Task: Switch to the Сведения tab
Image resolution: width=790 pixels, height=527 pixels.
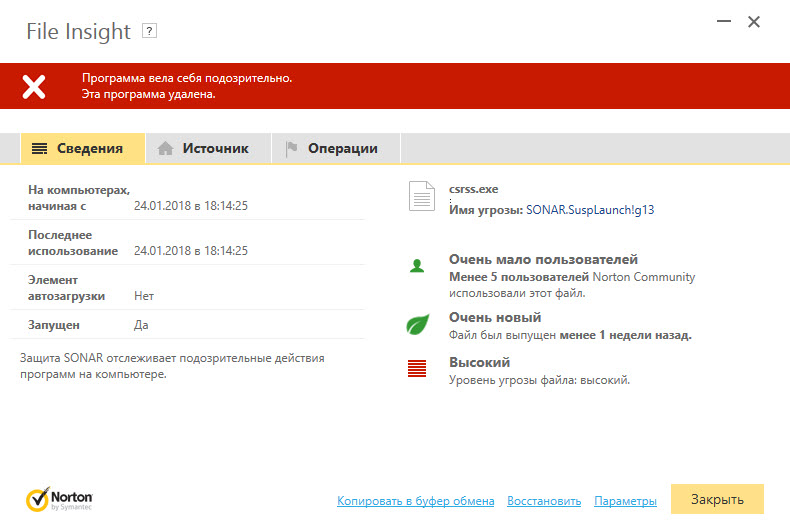Action: [83, 149]
